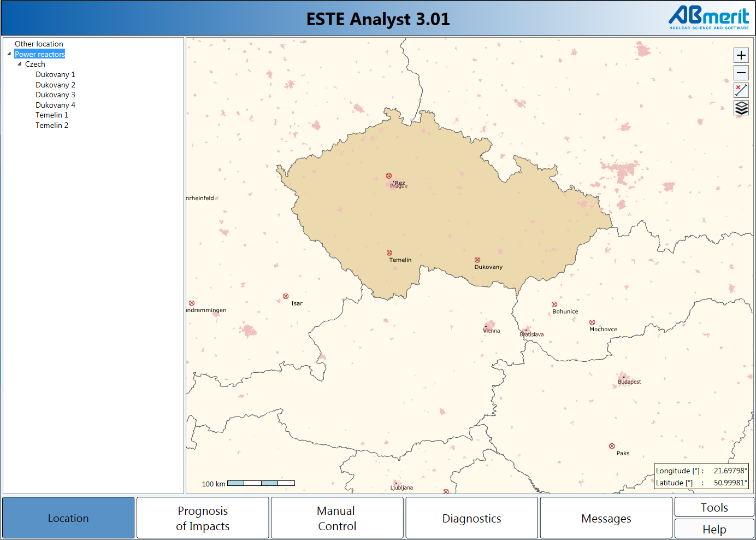Choose Dukovany 2 reactor
The height and width of the screenshot is (540, 756).
(55, 85)
